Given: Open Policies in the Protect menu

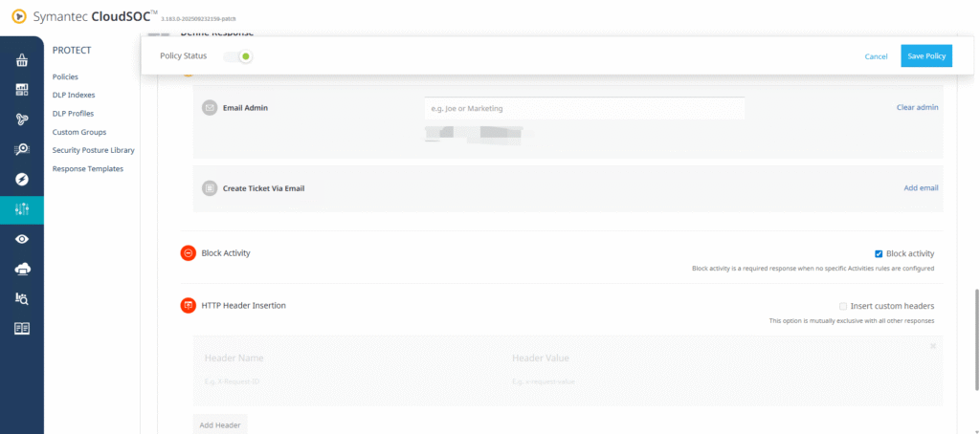Looking at the screenshot, I should [65, 76].
